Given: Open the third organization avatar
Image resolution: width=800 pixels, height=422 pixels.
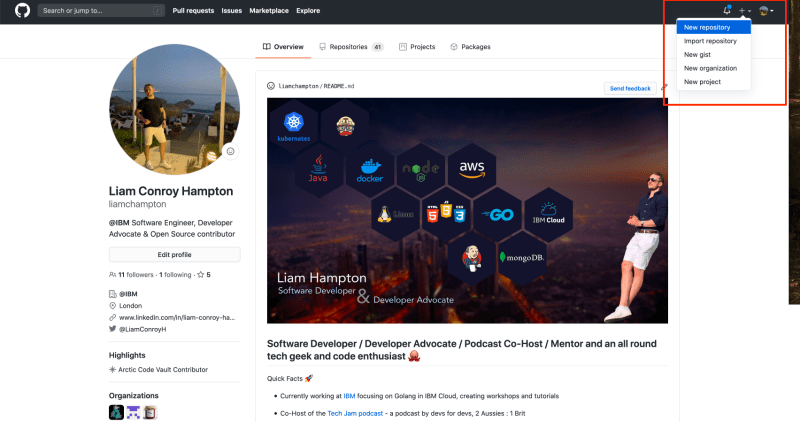Looking at the screenshot, I should [x=150, y=412].
